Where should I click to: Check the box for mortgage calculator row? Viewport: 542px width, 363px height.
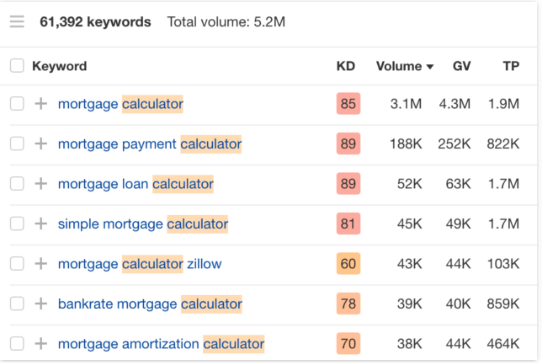(x=17, y=103)
